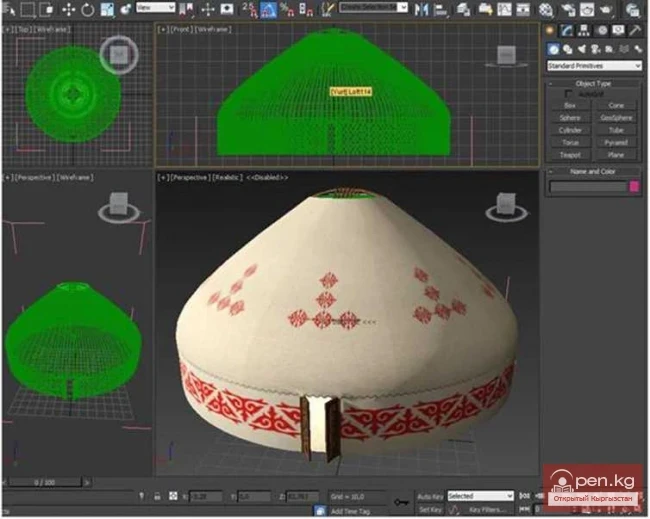The width and height of the screenshot is (650, 519).
Task: Toggle the AutoGrid checkbox
Action: 570,94
